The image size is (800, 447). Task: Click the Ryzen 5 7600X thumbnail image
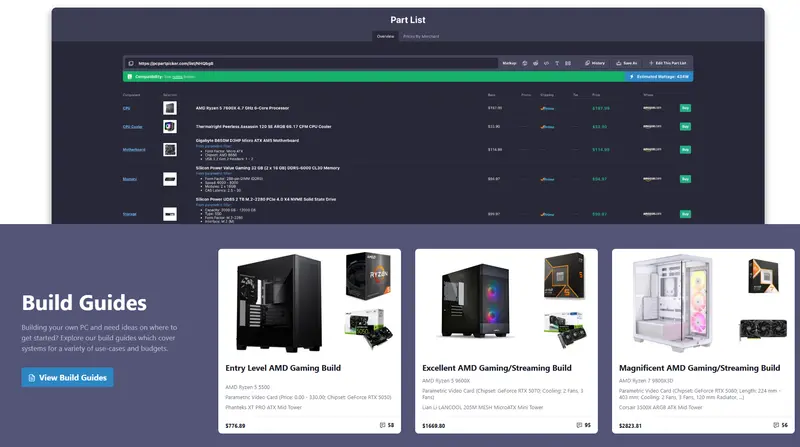click(170, 108)
